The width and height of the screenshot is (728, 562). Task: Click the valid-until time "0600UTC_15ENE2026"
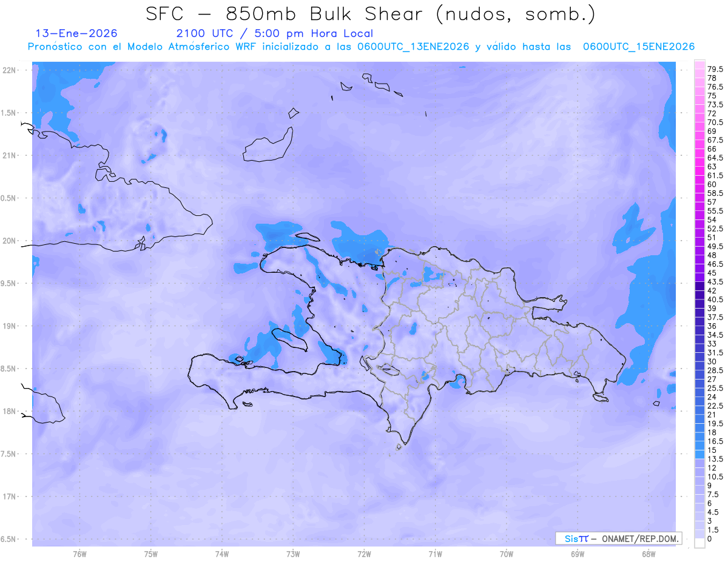click(x=638, y=47)
